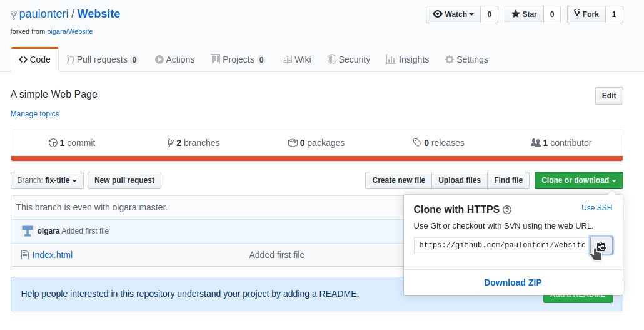Click Upload files button
Screen dimensions: 644x330
(460, 180)
